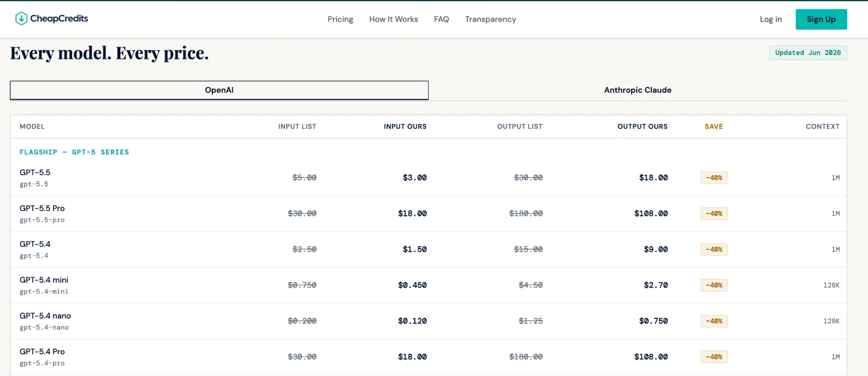This screenshot has width=868, height=376.
Task: Click the struck-through $1.25 output list price
Action: [x=531, y=321]
